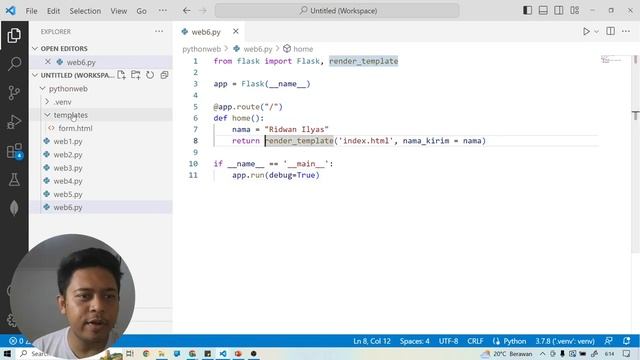Screen dimensions: 640x360
Task: Open notifications bell in status bar
Action: (627, 341)
